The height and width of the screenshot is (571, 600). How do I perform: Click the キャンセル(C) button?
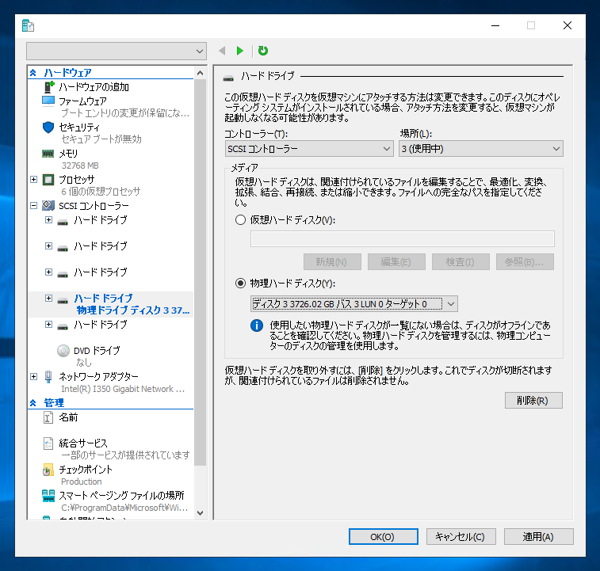(461, 537)
